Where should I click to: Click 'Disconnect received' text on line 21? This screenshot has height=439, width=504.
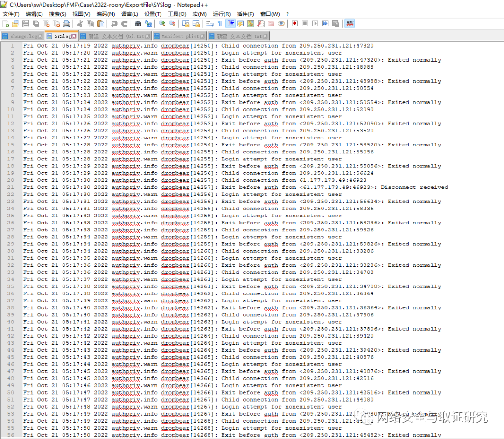point(414,188)
